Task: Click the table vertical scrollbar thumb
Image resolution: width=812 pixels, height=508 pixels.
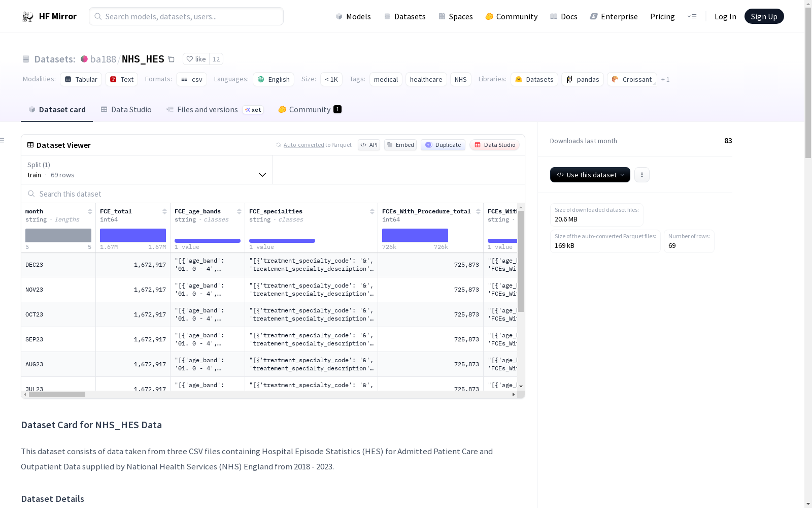Action: [x=521, y=262]
